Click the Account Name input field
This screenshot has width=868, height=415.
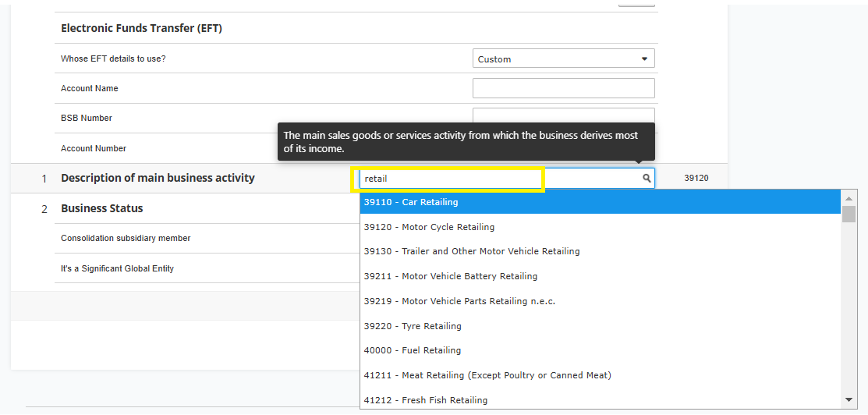coord(563,88)
